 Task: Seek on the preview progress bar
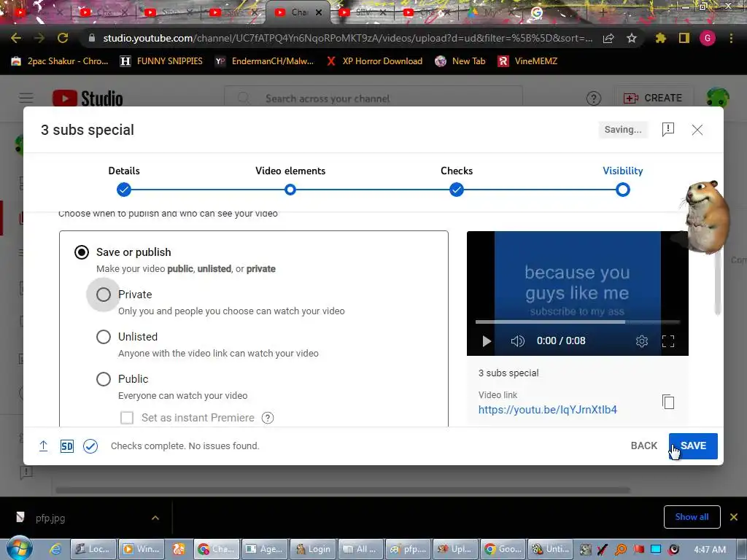578,322
